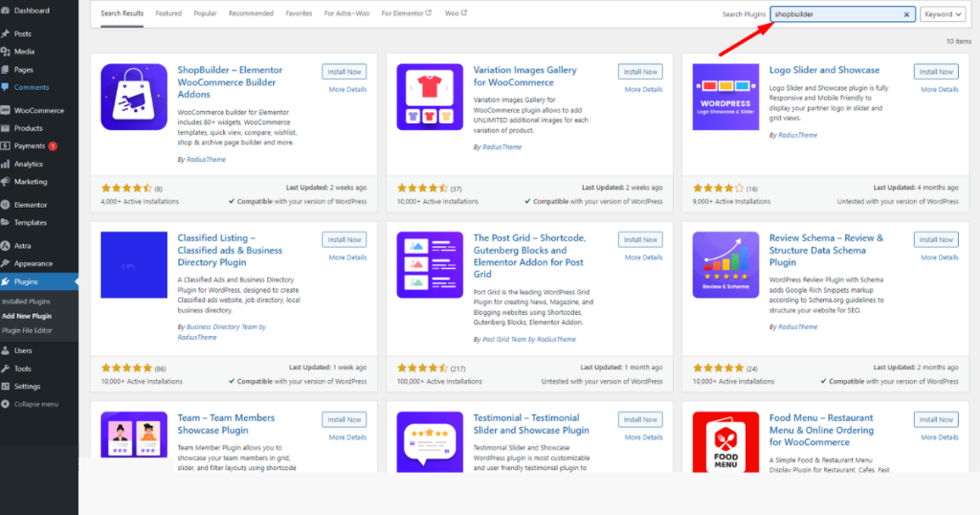Click the Comments bubble icon
This screenshot has width=980, height=515.
click(x=6, y=87)
